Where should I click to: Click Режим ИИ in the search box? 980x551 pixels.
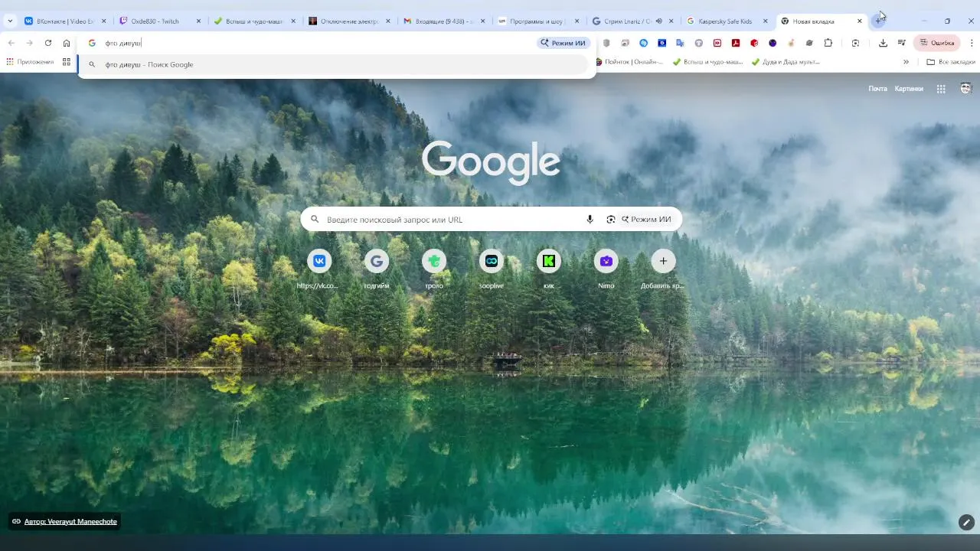click(646, 220)
